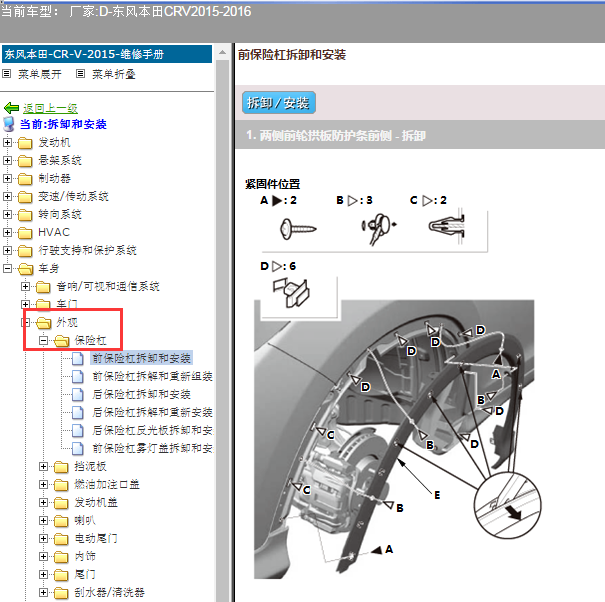
Task: Expand the 内饰 node
Action: point(43,556)
